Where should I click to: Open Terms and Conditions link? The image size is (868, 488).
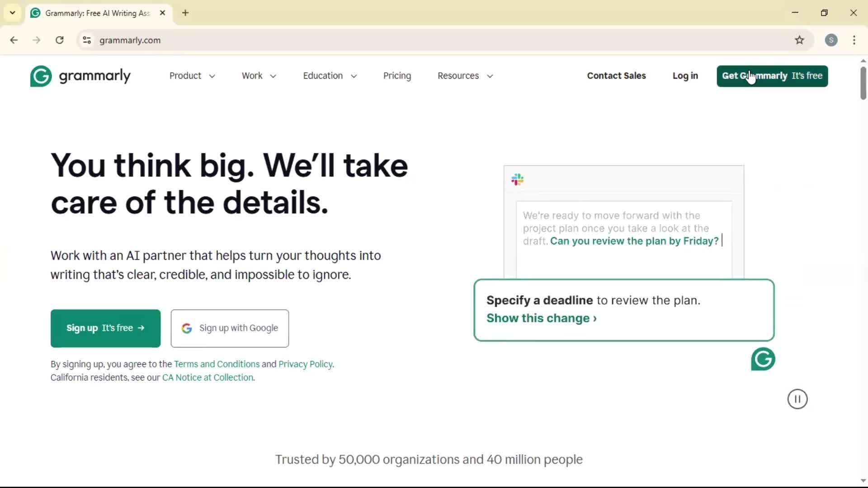217,364
